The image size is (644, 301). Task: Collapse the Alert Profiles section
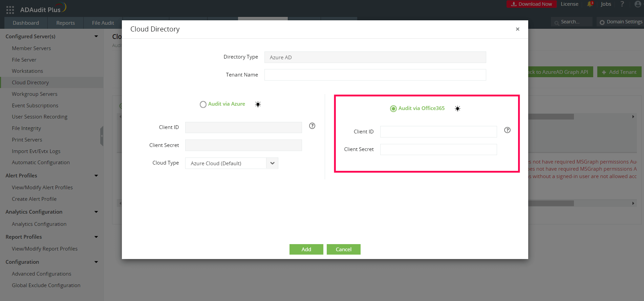tap(96, 176)
